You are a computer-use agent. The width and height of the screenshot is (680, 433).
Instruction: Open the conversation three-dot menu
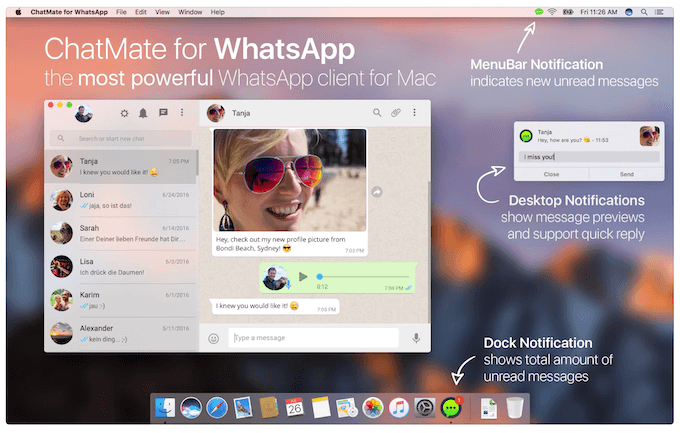(415, 113)
